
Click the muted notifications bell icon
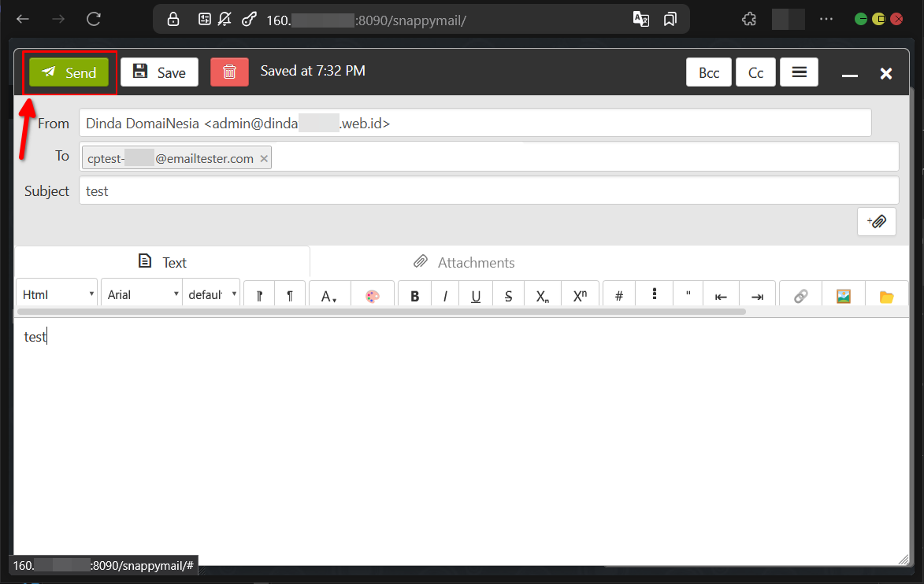click(225, 20)
